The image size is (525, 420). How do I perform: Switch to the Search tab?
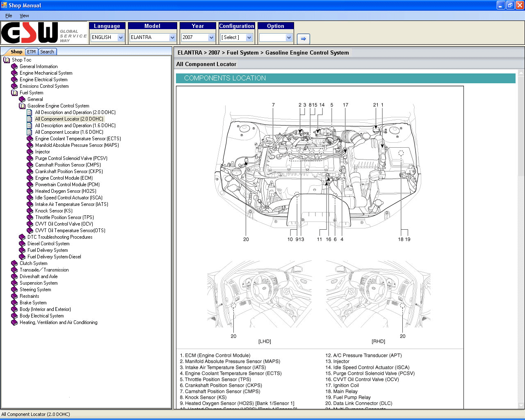point(47,52)
